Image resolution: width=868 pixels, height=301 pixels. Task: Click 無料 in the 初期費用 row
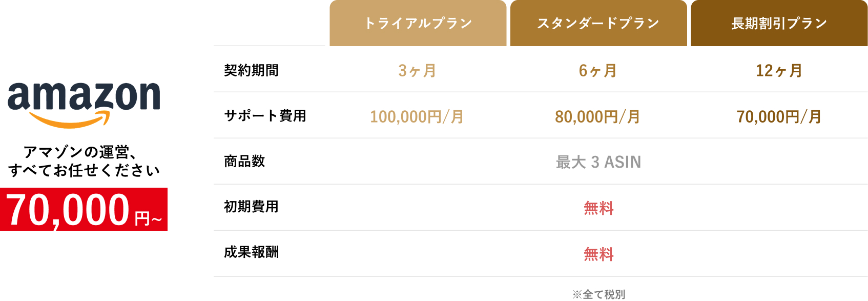coord(598,208)
